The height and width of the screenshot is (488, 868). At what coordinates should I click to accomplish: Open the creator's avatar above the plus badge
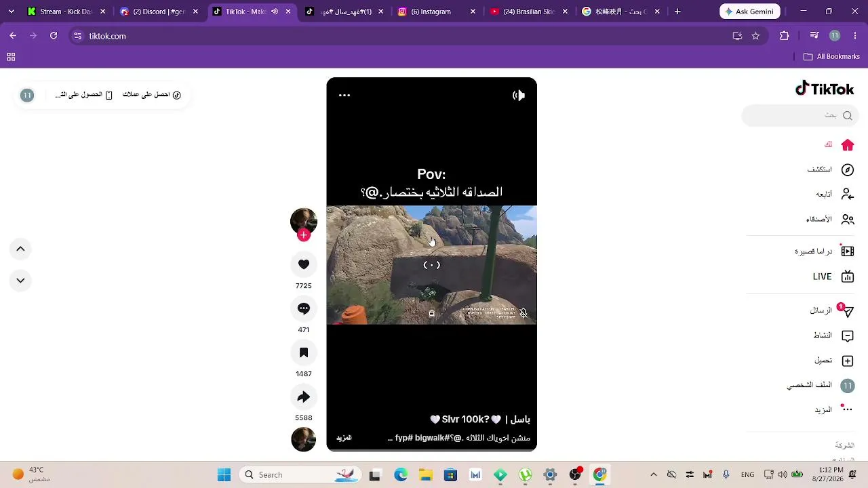click(x=304, y=220)
